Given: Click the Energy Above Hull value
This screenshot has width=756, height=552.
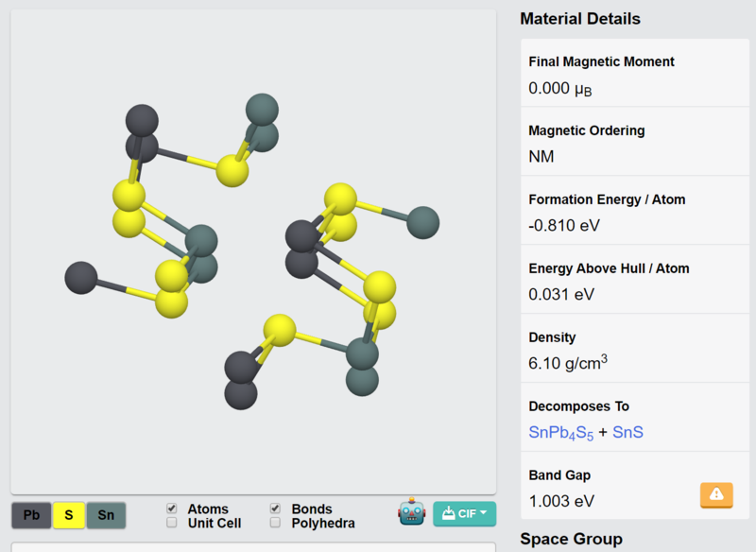Looking at the screenshot, I should [561, 294].
